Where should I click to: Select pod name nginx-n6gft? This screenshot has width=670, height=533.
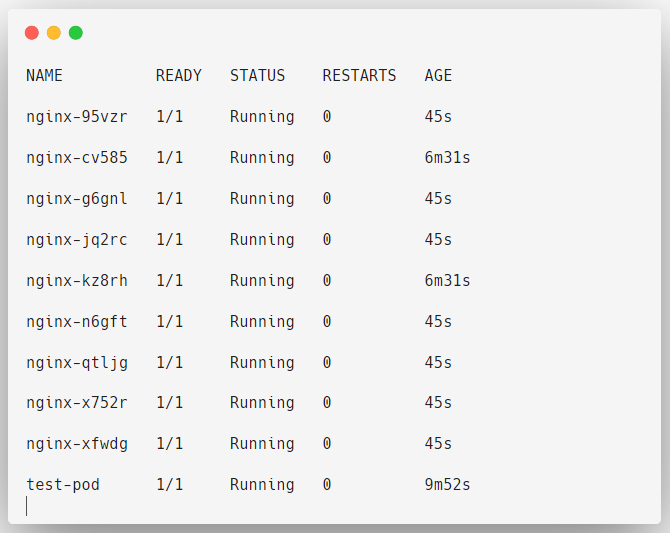pyautogui.click(x=77, y=322)
